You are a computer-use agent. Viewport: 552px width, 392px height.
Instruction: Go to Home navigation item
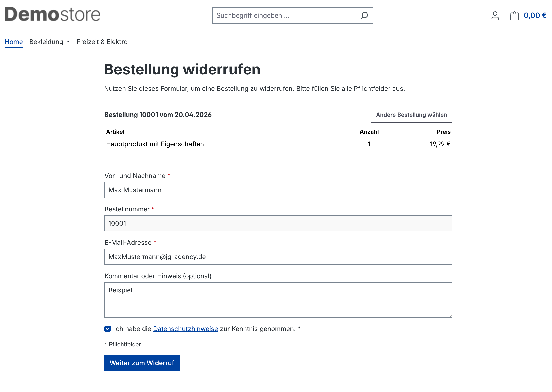click(x=14, y=42)
